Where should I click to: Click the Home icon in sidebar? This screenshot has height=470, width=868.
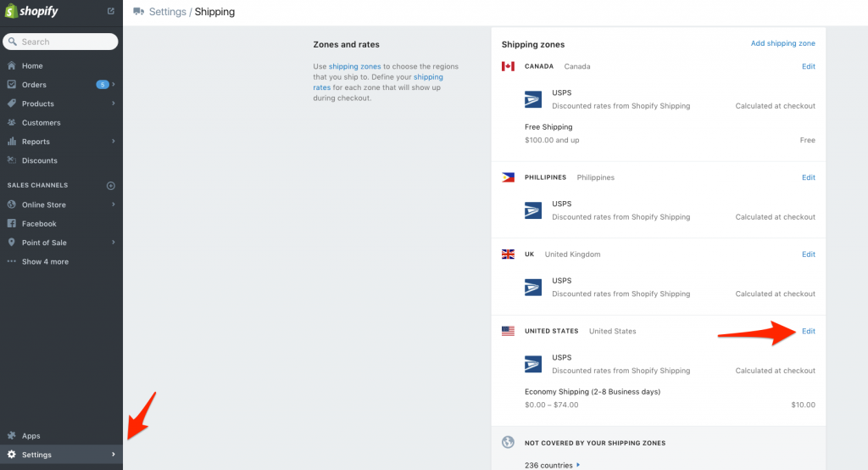click(12, 66)
